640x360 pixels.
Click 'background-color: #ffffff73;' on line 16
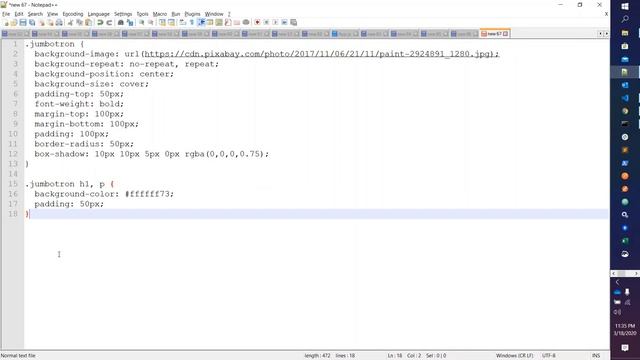point(104,194)
